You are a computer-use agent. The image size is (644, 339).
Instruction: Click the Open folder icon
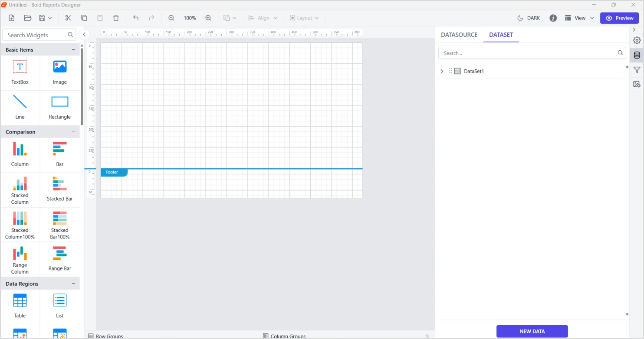pos(27,18)
